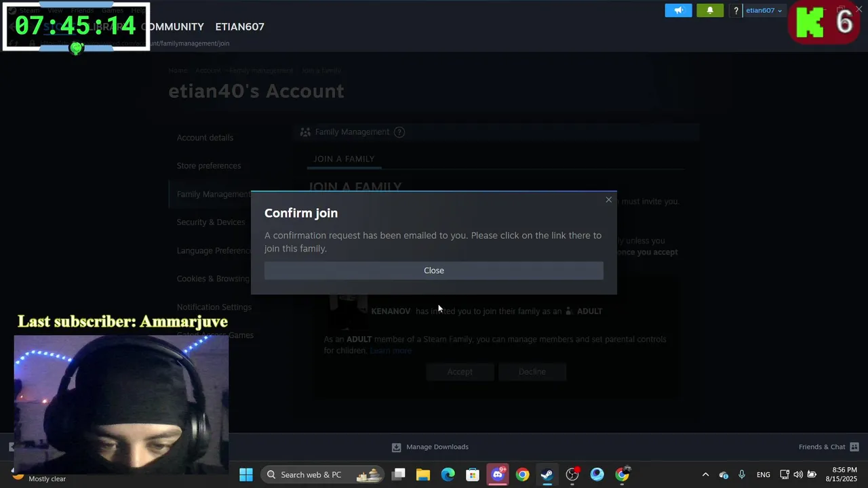868x488 pixels.
Task: Expand the etian607 account dropdown
Action: click(x=764, y=10)
